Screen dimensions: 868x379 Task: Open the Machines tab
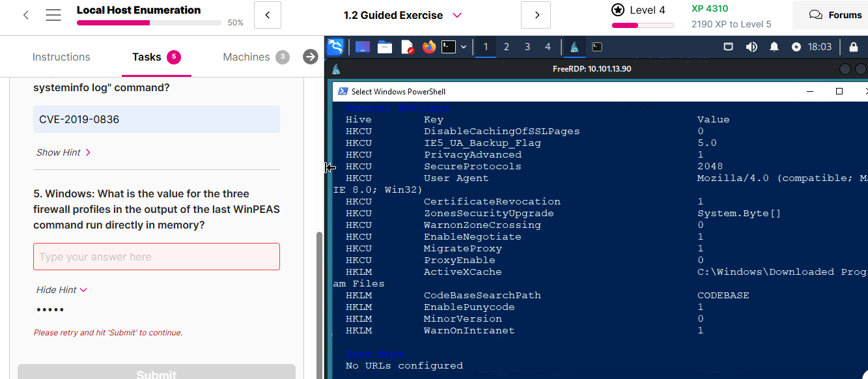pos(246,57)
